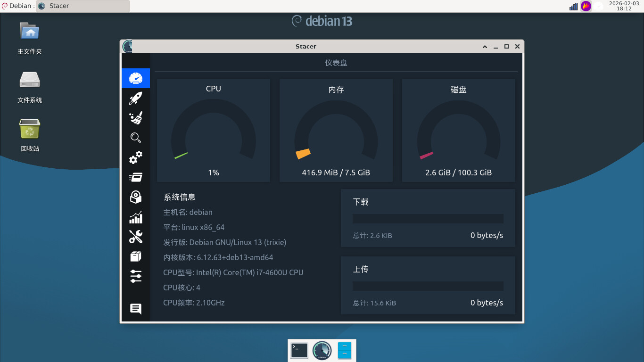644x362 pixels.
Task: Click the Feedback speech bubble icon
Action: tap(136, 309)
